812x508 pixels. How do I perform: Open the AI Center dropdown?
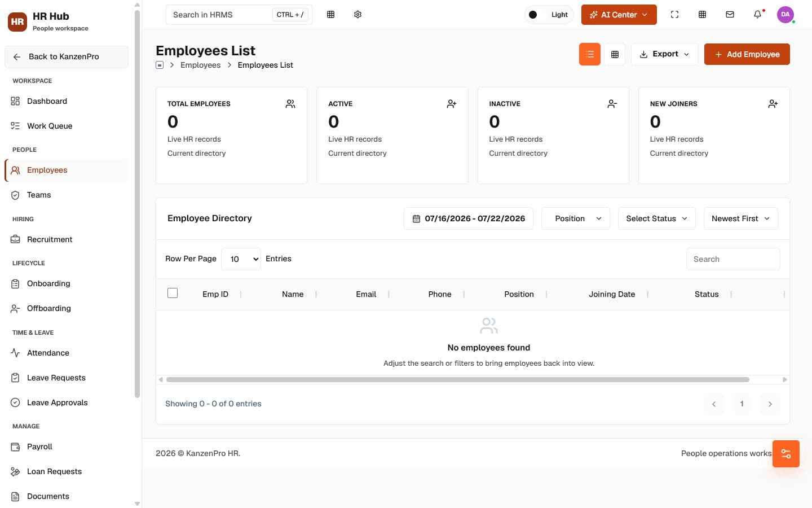click(x=619, y=15)
